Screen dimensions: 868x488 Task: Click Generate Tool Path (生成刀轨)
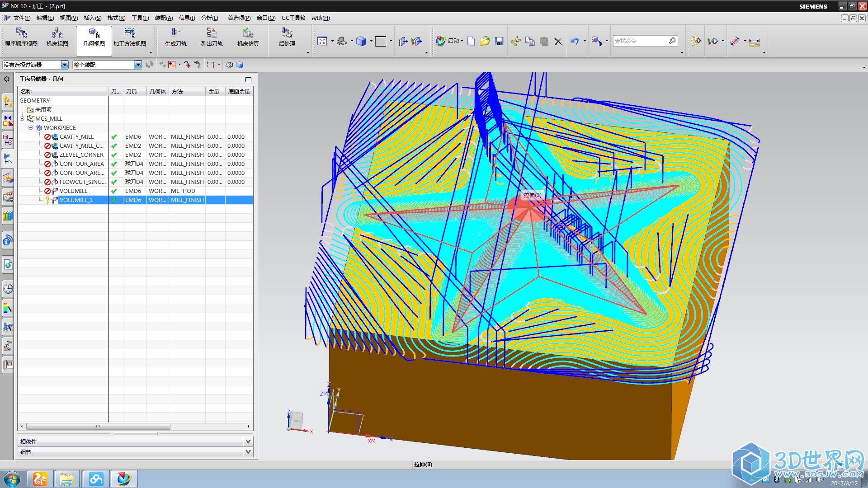point(176,37)
